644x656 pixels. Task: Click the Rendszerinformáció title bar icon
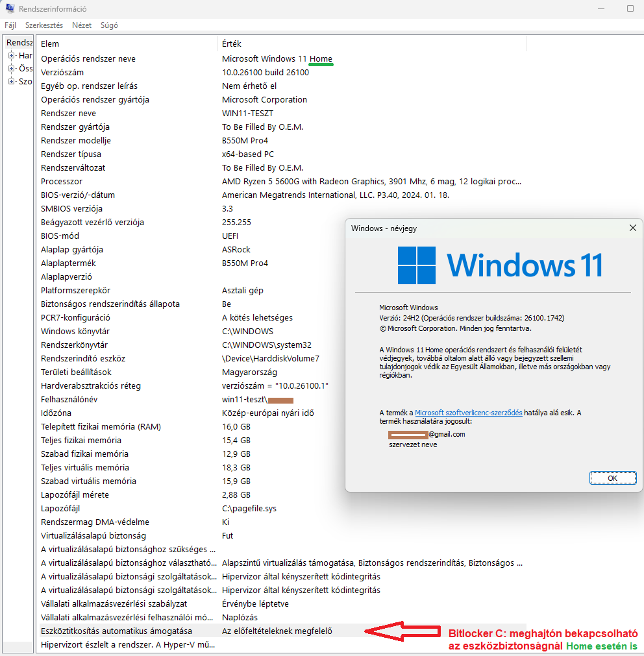click(10, 8)
